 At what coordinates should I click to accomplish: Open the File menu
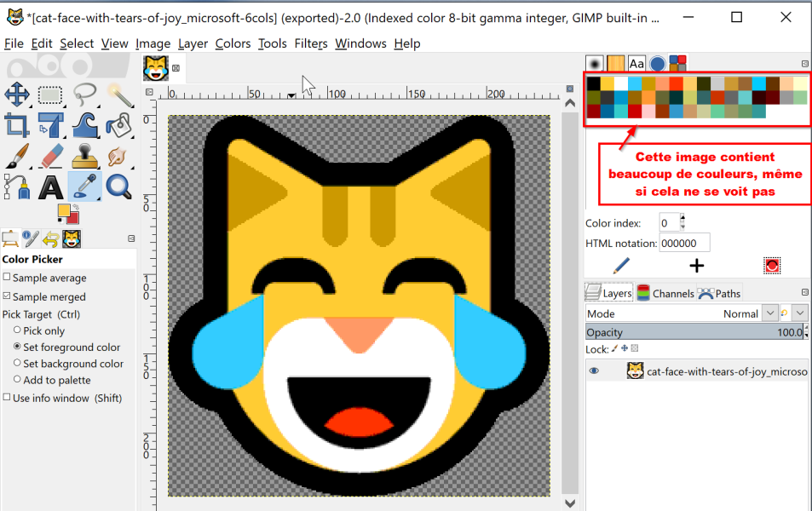pyautogui.click(x=14, y=43)
